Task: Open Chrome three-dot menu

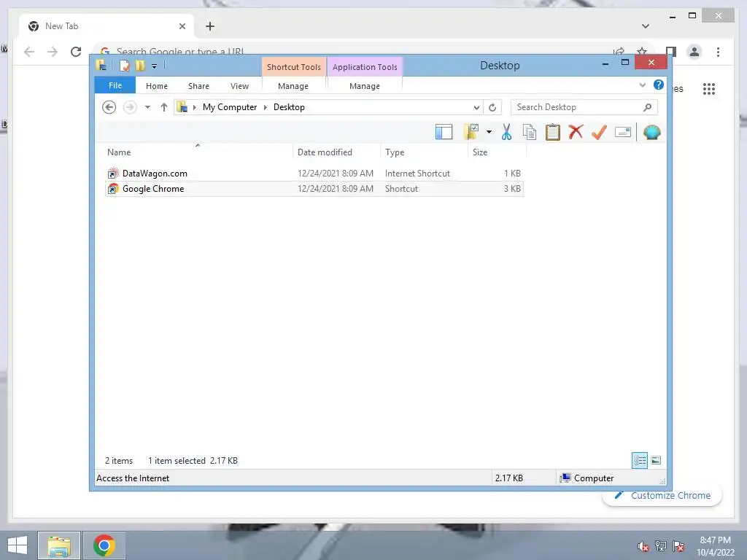Action: (718, 52)
